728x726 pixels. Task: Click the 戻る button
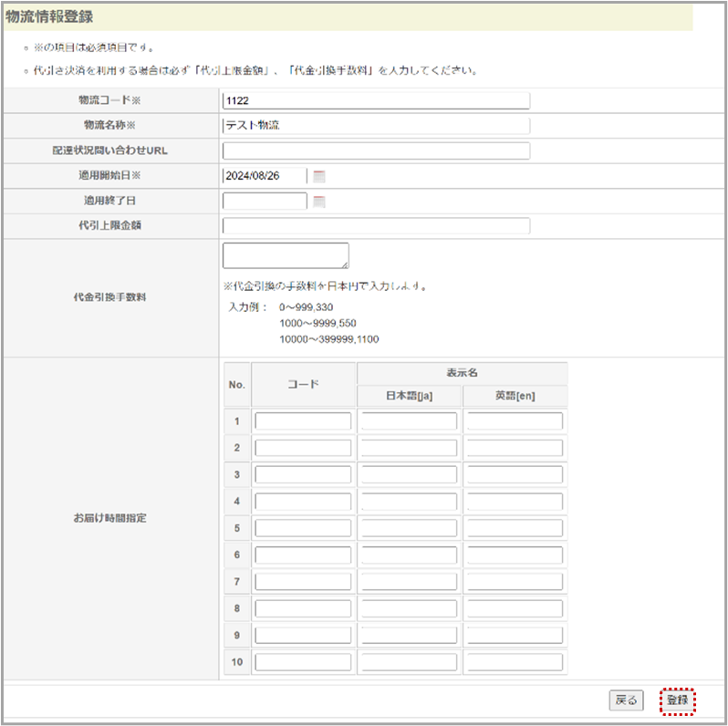click(626, 700)
